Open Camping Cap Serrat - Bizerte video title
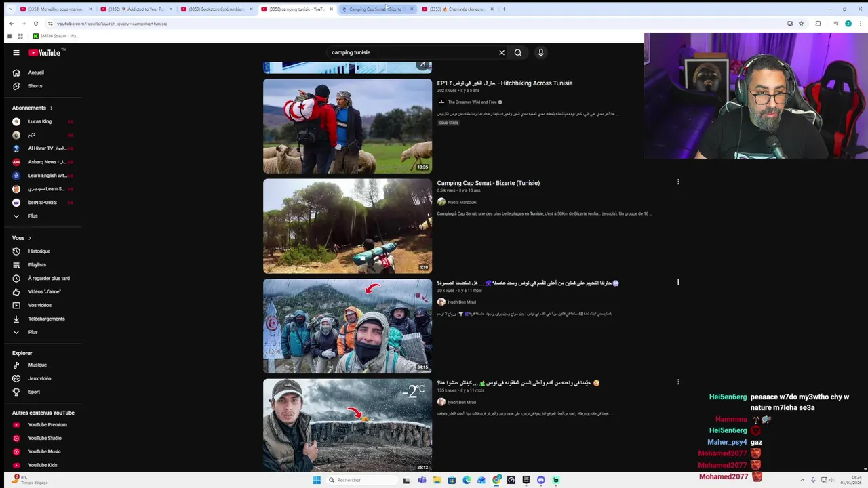This screenshot has width=868, height=488. pos(488,183)
